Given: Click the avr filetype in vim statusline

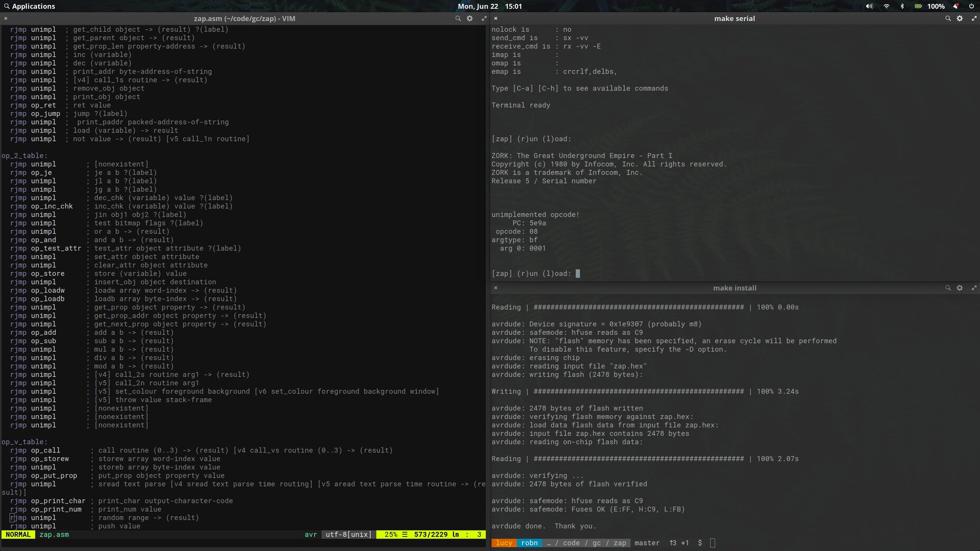Looking at the screenshot, I should pyautogui.click(x=311, y=535).
